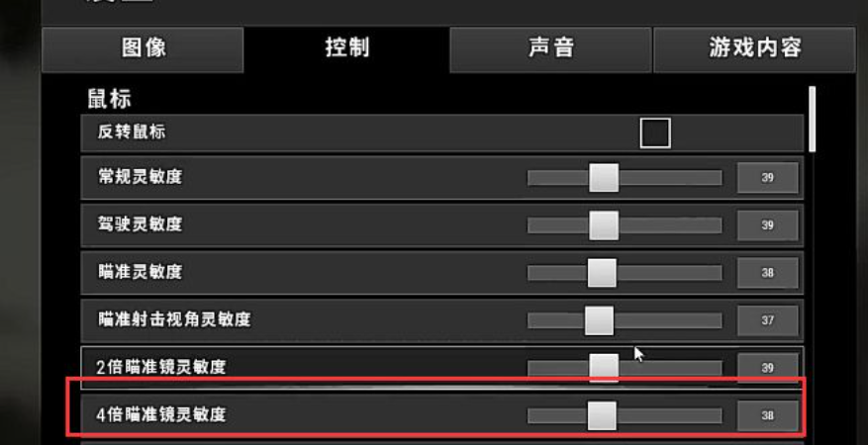Click the 2倍瞄准镜灵敏度 value field
The height and width of the screenshot is (445, 868).
pos(767,368)
